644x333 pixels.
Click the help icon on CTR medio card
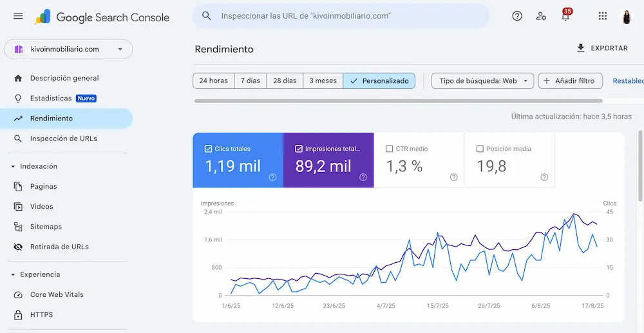click(x=454, y=177)
